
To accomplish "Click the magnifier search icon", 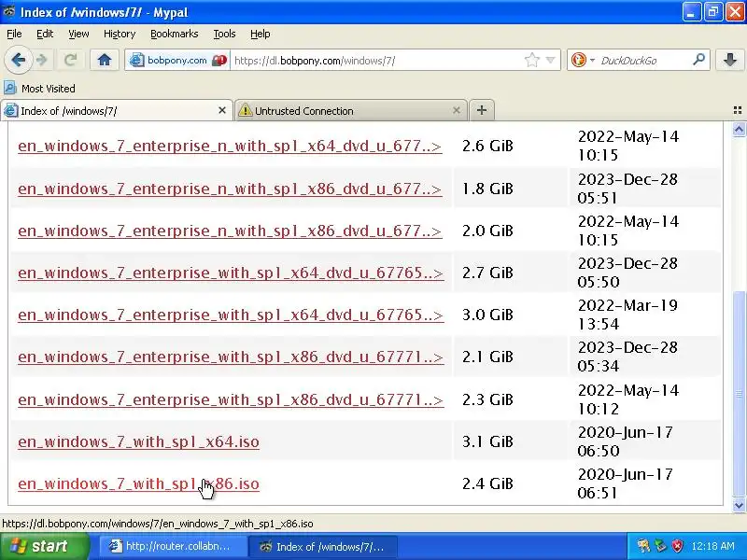I will (698, 60).
